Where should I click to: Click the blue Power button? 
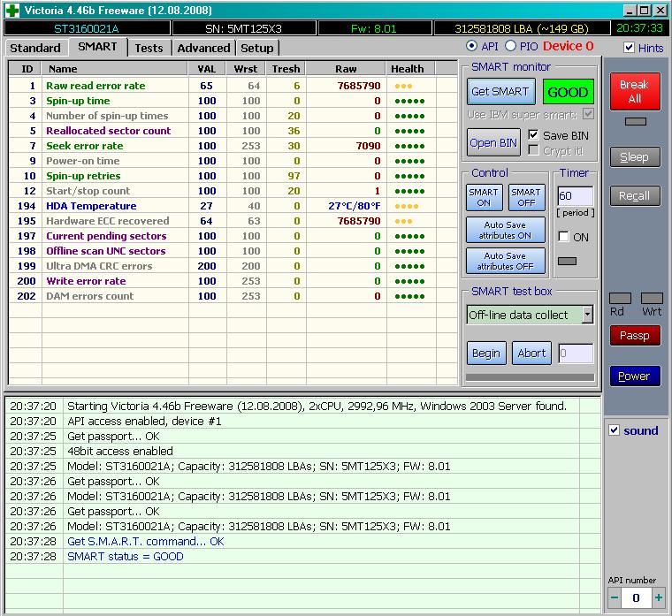tap(635, 376)
